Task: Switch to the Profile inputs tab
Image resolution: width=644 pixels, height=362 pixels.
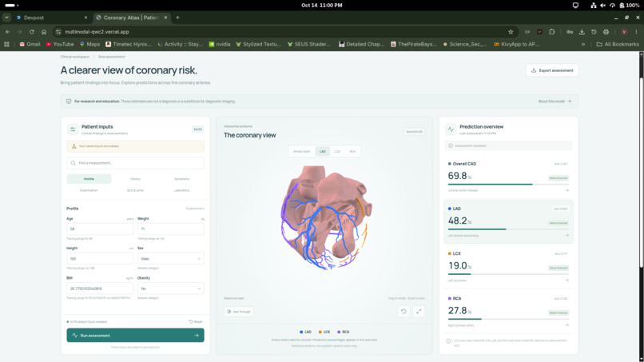Action: click(89, 179)
